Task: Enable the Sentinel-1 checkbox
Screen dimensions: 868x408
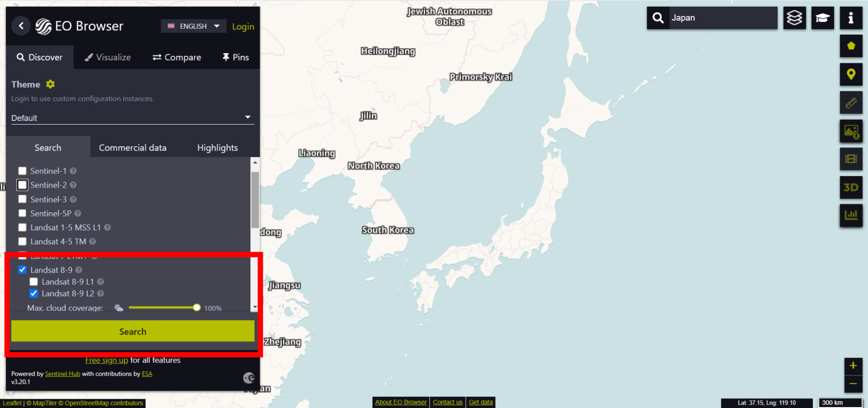Action: coord(22,171)
